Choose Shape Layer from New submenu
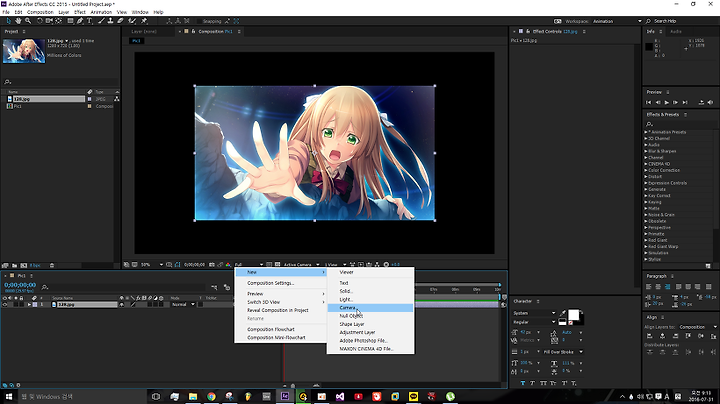 click(370, 324)
